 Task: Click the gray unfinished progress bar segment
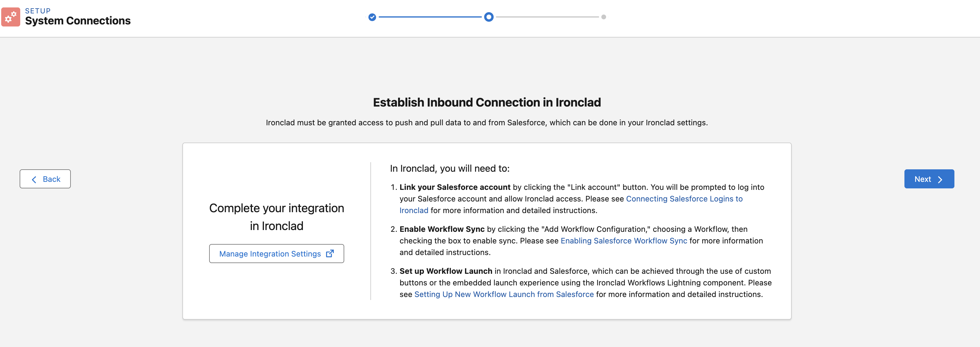coord(548,17)
